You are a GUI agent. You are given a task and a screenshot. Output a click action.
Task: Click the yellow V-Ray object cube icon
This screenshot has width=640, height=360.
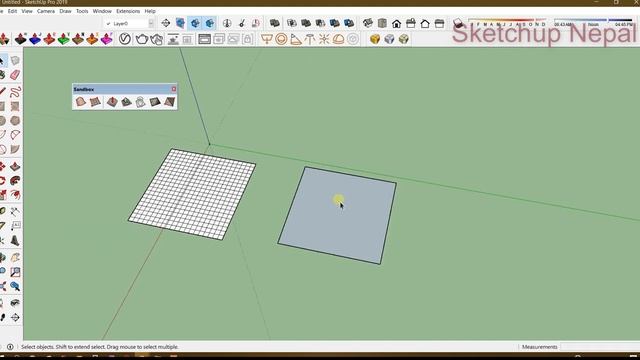pos(375,39)
